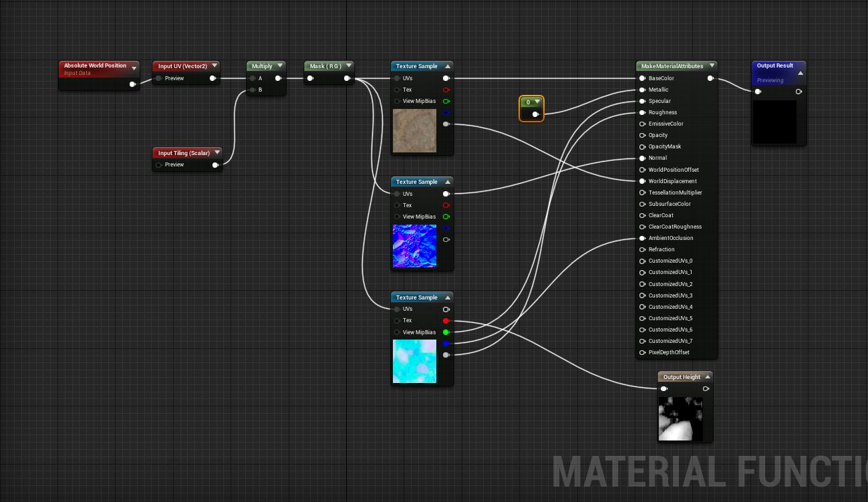Click the WorldPositionOffset input pin
The image size is (868, 502).
click(642, 170)
